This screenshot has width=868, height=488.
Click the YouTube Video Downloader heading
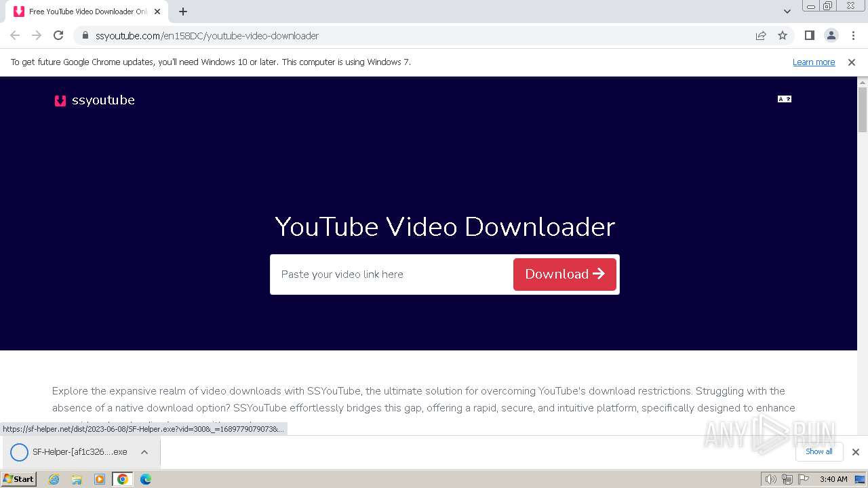coord(445,226)
